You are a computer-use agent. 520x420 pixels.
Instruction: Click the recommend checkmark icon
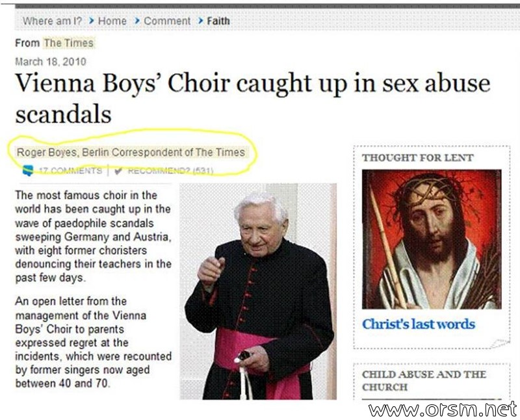118,171
